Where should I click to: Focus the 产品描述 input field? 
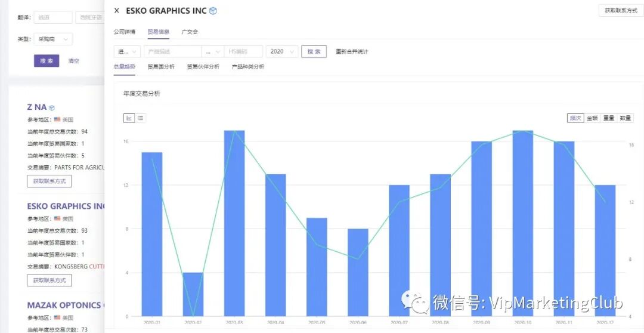click(x=172, y=51)
